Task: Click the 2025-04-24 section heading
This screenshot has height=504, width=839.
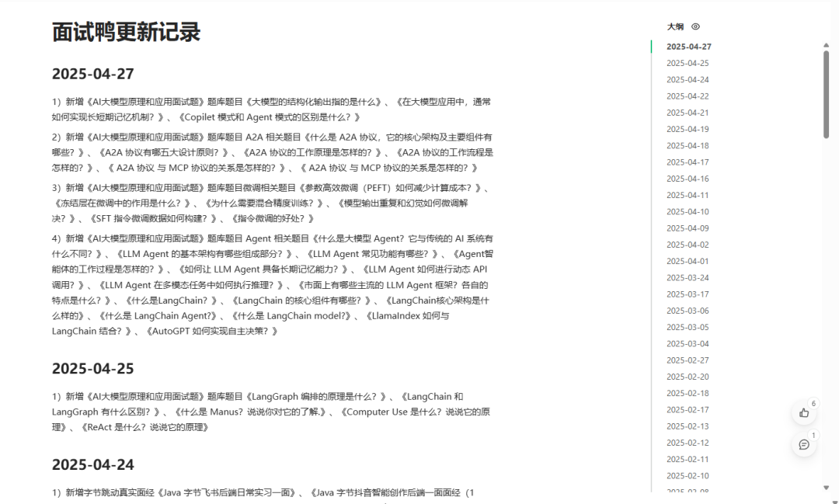Action: pos(93,465)
